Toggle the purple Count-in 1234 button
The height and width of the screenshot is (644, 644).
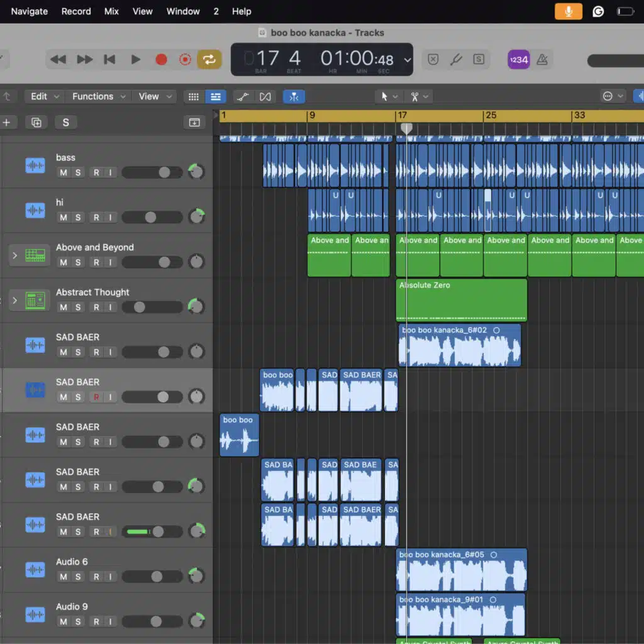[x=518, y=60]
